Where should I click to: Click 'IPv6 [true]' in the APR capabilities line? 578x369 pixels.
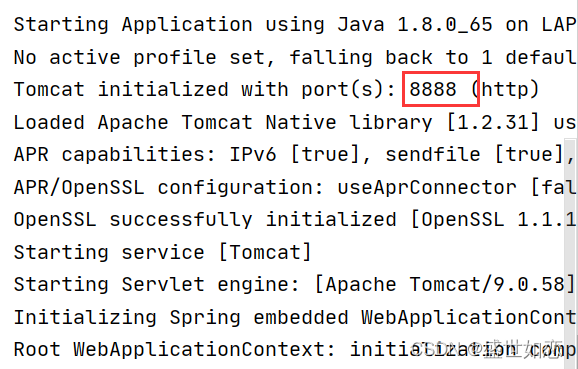(x=294, y=155)
